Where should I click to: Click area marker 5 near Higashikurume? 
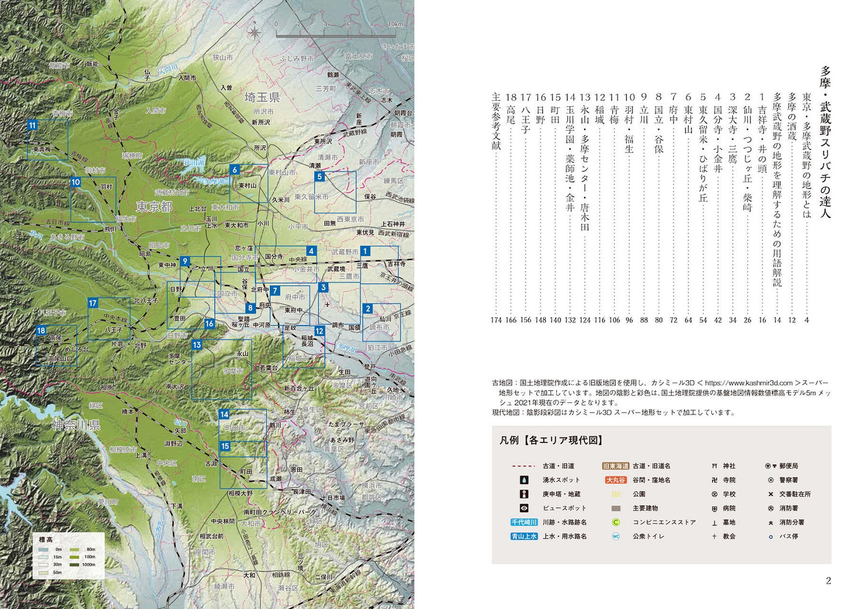tap(320, 177)
